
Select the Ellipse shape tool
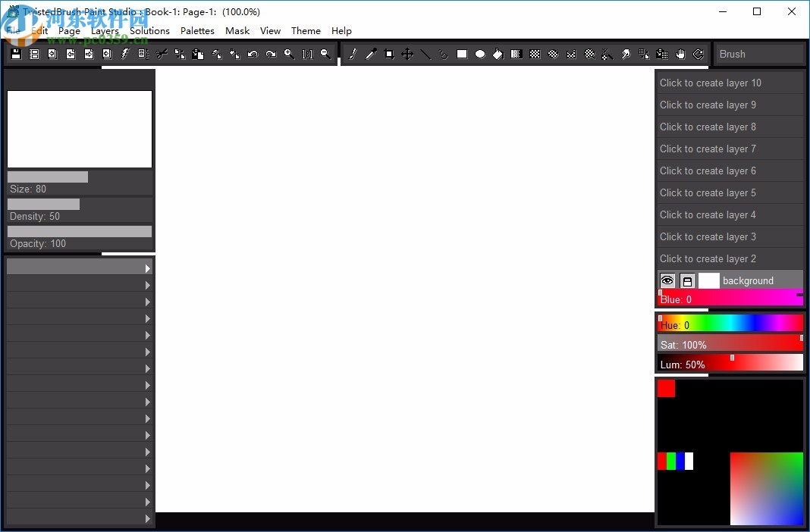point(479,54)
